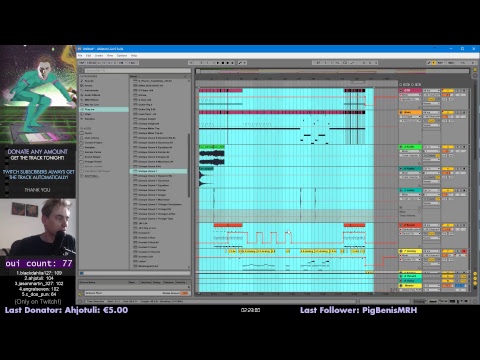Image resolution: width=480 pixels, height=360 pixels.
Task: Toggle the KEY map mode button
Action: [440, 63]
